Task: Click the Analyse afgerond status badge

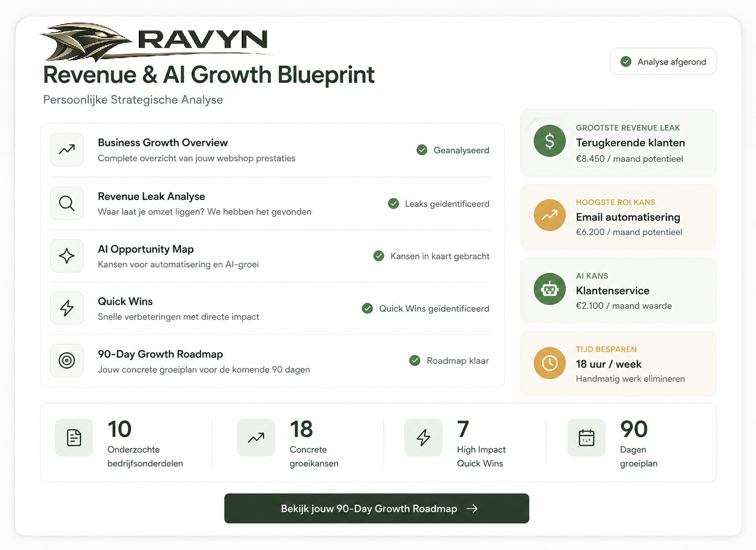Action: [x=663, y=62]
